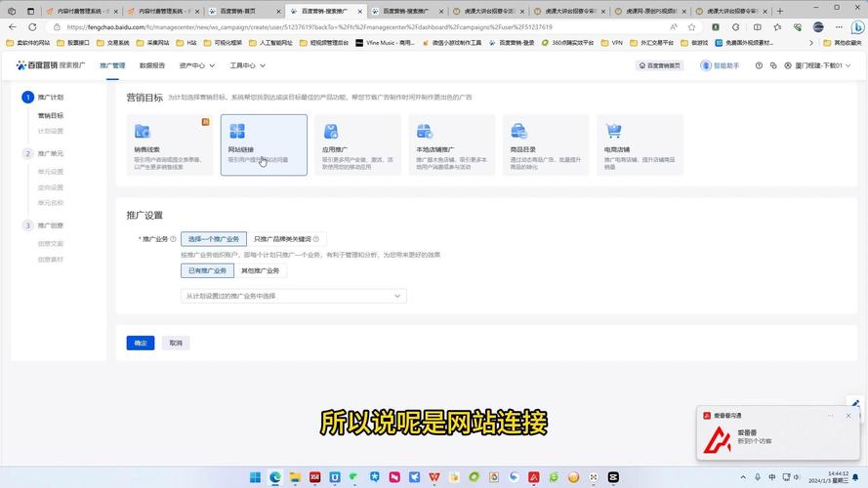Click the help question mark icon in header
The width and height of the screenshot is (868, 488).
coord(759,65)
